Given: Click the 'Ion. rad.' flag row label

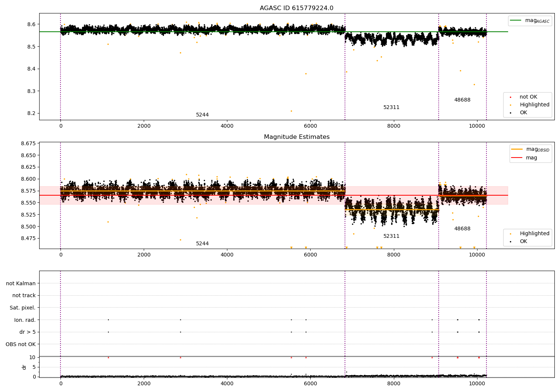Looking at the screenshot, I should coord(25,320).
